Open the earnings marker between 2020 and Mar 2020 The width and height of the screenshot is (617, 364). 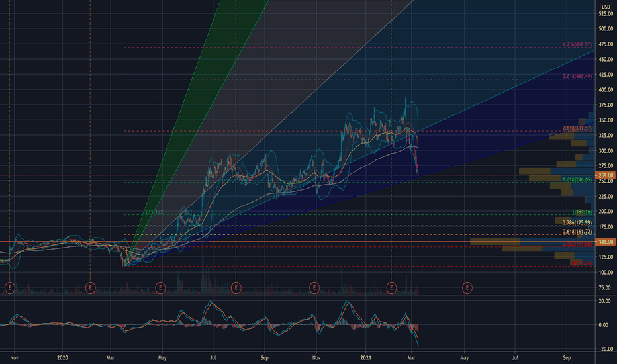click(x=91, y=288)
